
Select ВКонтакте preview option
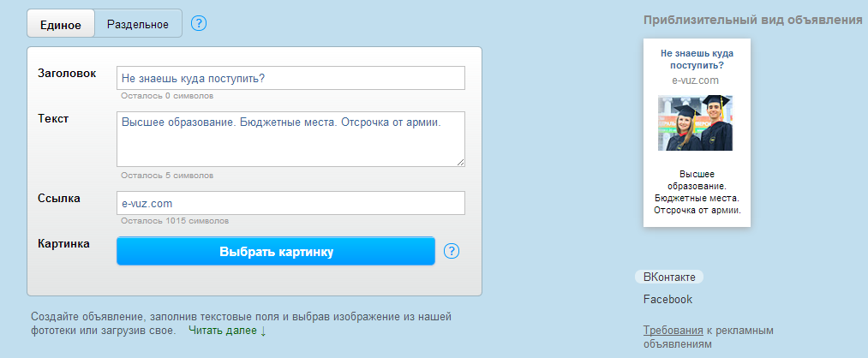(669, 277)
